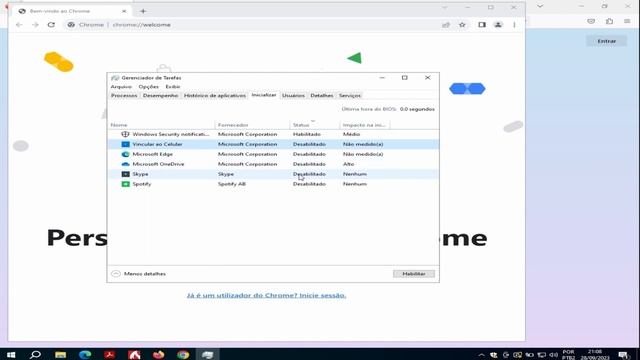Close the Bem-vindo ao Chrome tab
This screenshot has height=360, width=640.
124,11
